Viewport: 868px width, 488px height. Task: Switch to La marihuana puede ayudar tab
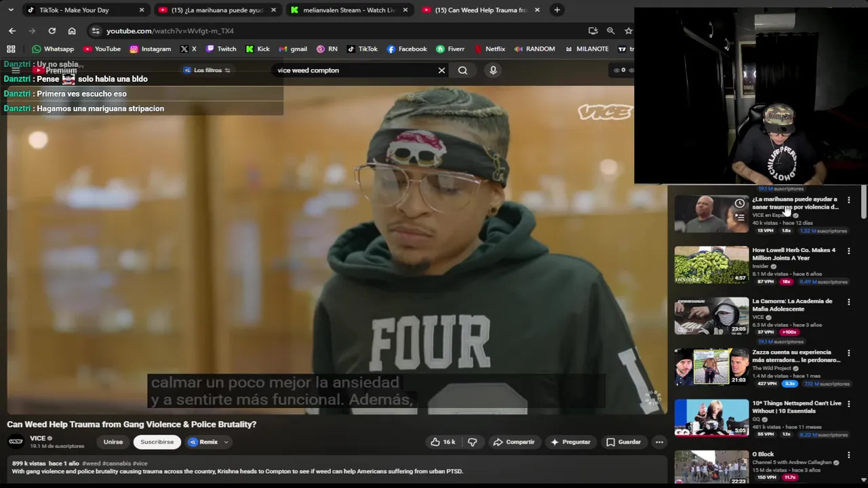pyautogui.click(x=217, y=10)
